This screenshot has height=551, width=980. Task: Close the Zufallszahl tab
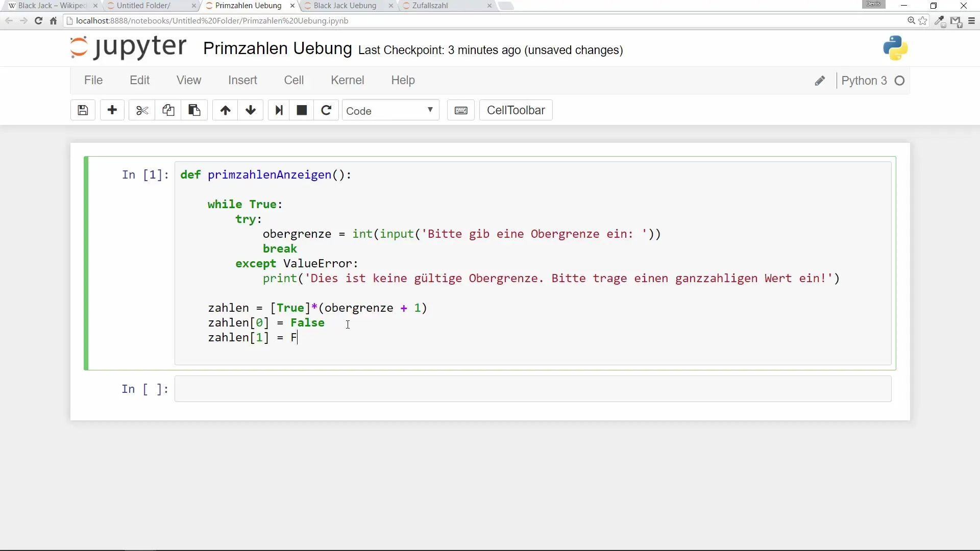tap(489, 6)
